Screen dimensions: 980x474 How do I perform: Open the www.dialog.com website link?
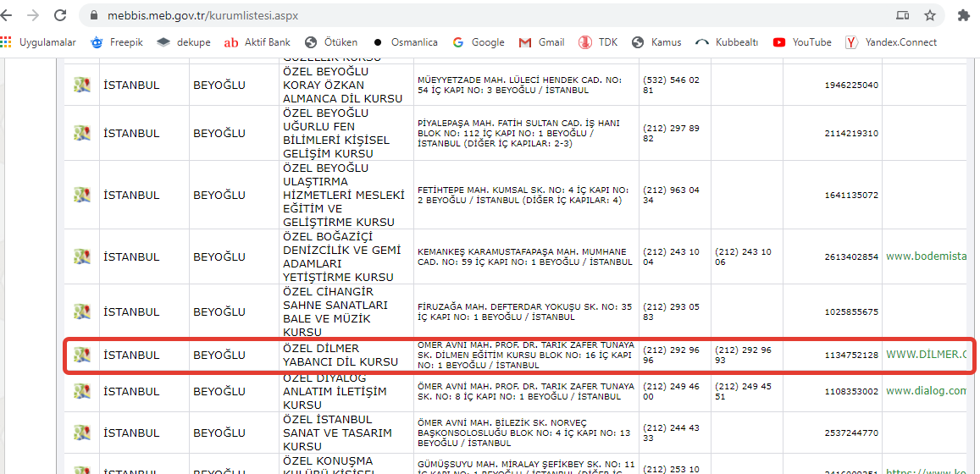927,391
